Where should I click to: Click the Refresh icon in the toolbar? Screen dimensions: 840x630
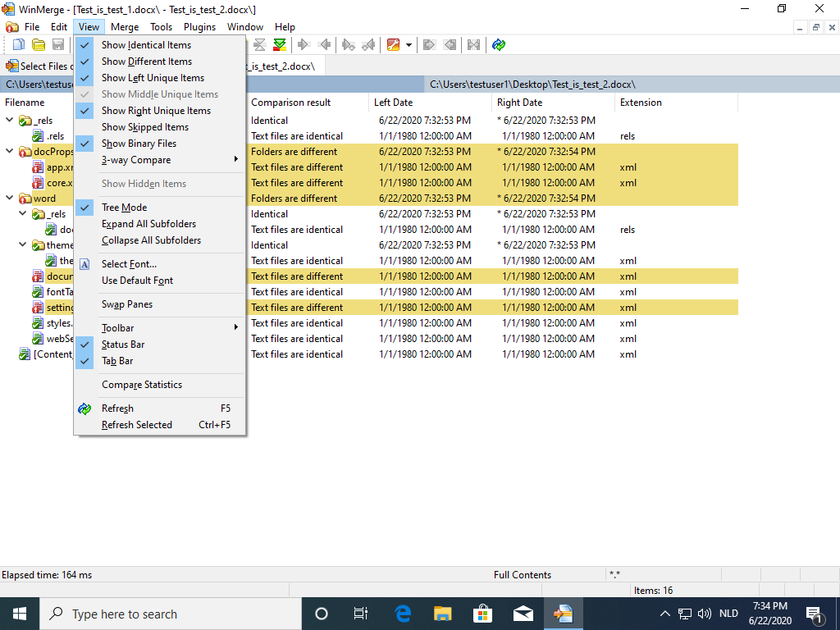coord(499,45)
